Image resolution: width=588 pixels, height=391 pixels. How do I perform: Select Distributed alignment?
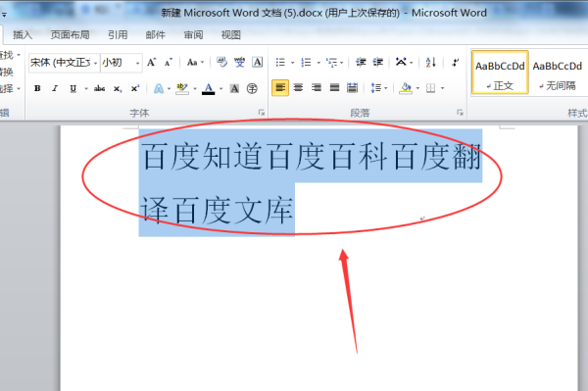[x=352, y=88]
